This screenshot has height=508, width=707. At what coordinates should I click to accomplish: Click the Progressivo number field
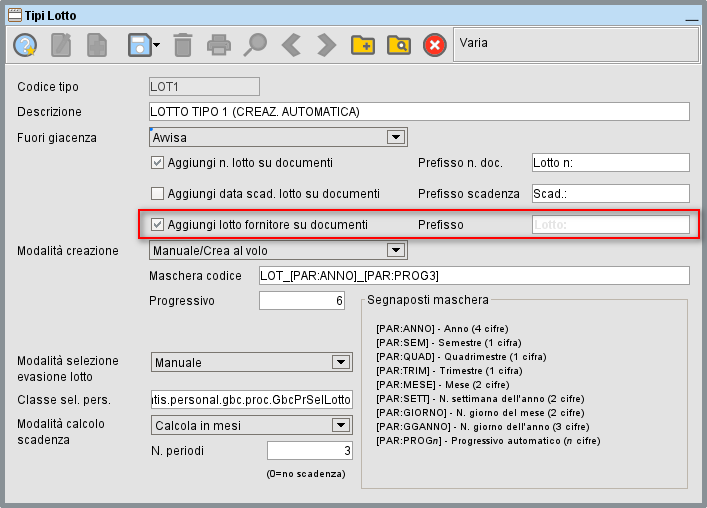pos(302,301)
